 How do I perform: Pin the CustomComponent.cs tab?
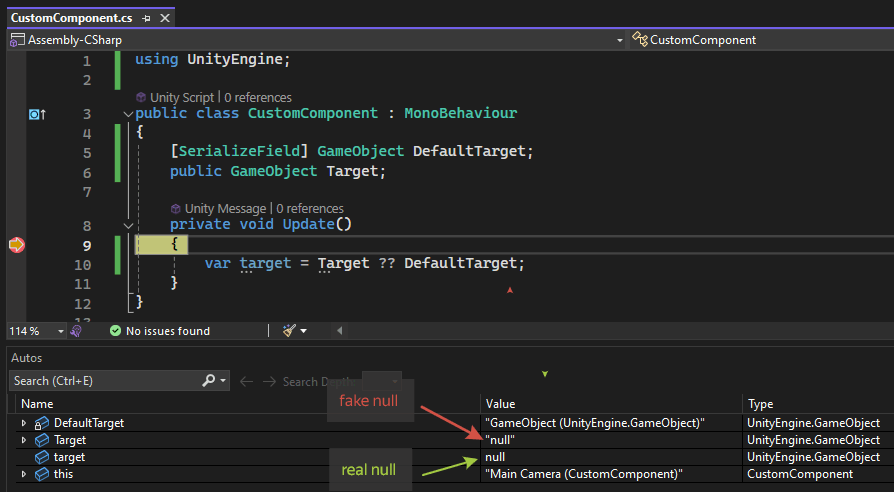coord(146,18)
